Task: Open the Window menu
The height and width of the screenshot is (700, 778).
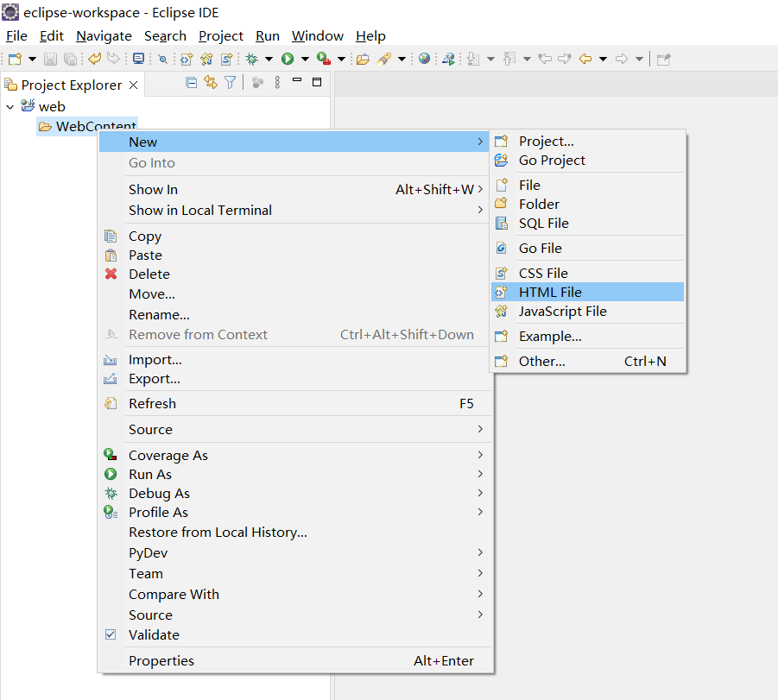Action: 318,35
